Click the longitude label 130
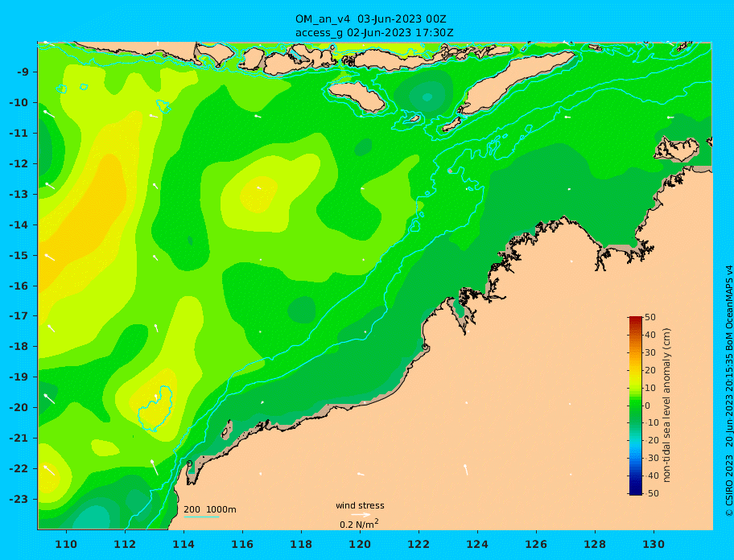 click(x=654, y=544)
